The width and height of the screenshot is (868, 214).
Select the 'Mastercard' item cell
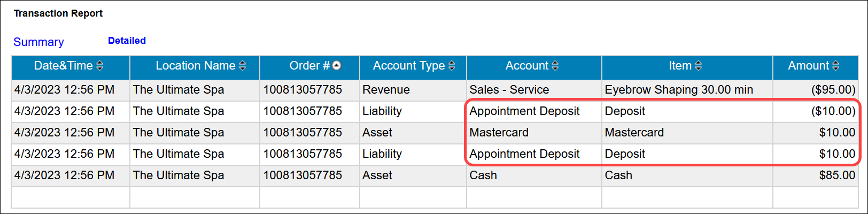687,133
